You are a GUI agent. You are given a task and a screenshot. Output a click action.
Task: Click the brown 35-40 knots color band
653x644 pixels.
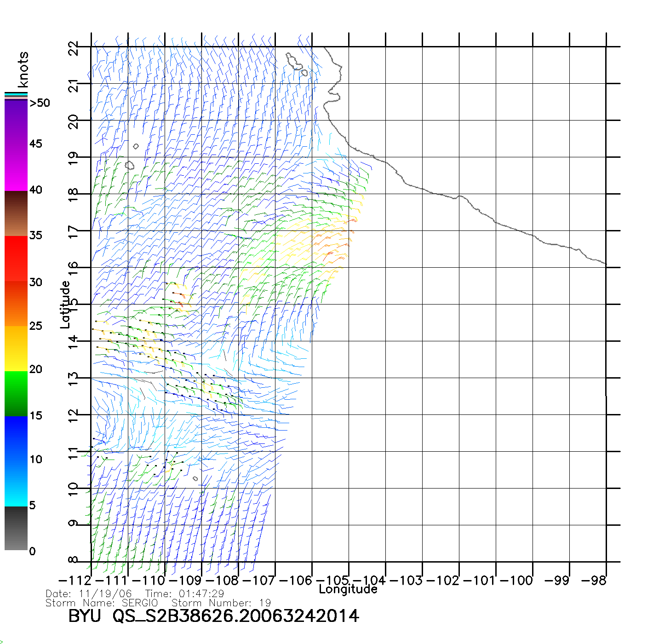point(16,213)
